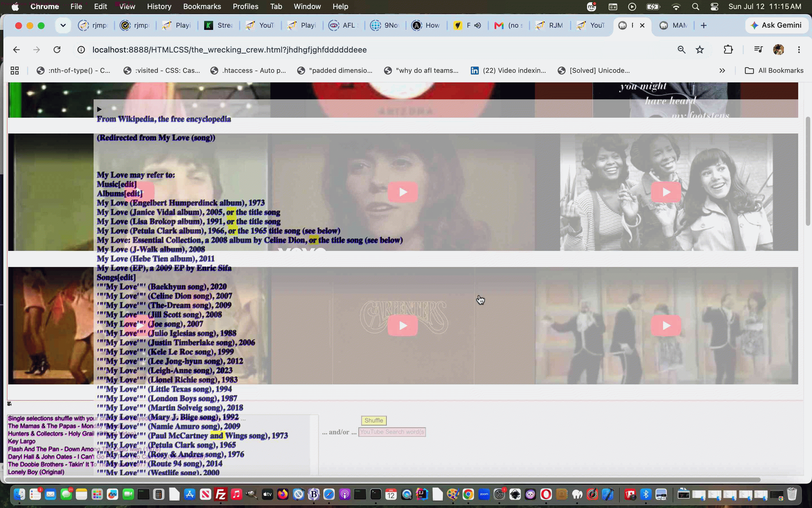Screen dimensions: 812x508
Task: Open Spotlight search in menu bar
Action: [696, 6]
